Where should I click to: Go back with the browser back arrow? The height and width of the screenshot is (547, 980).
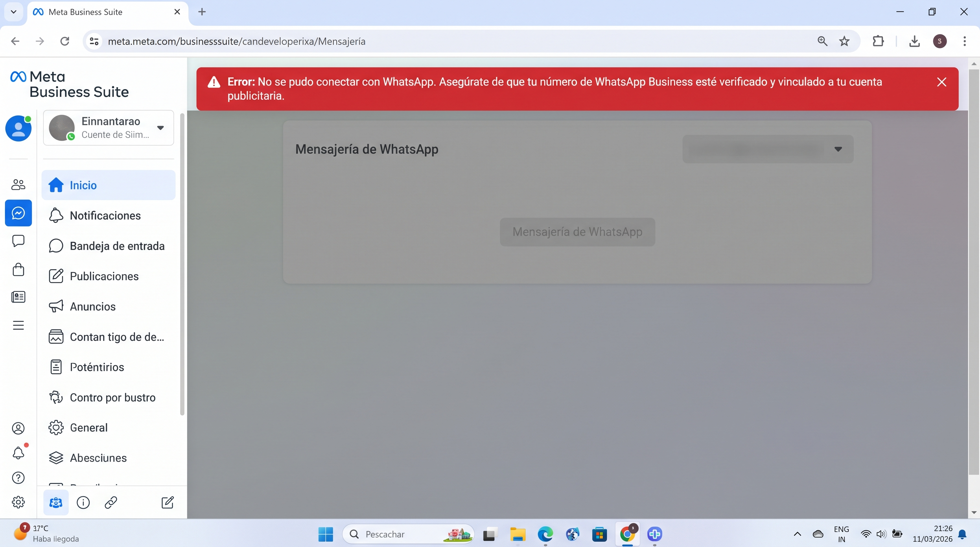(15, 41)
